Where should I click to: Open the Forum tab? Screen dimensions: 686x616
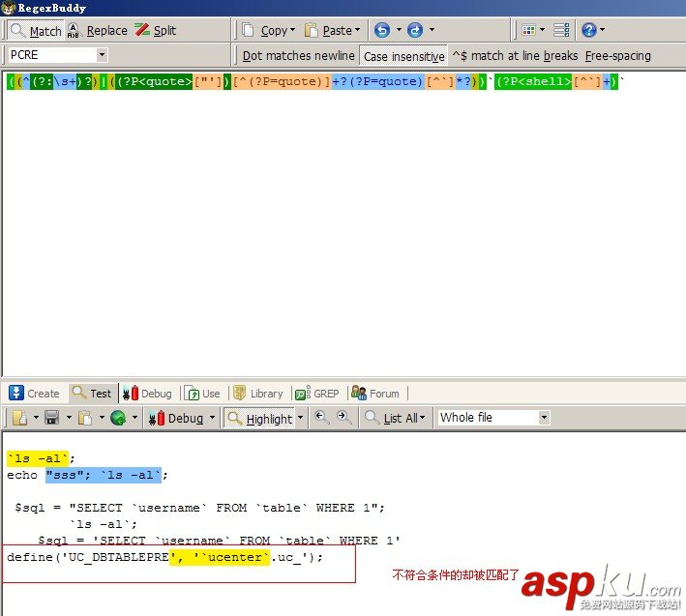[375, 394]
